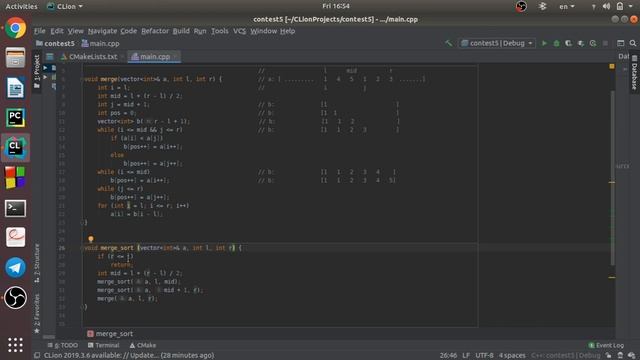
Task: Open PyCharm from the dock
Action: tap(16, 118)
